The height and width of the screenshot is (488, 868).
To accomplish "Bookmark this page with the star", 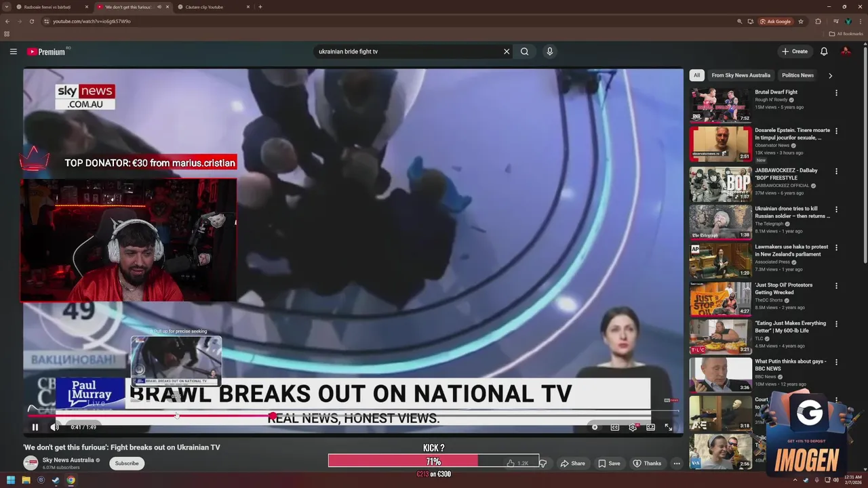I will point(801,21).
